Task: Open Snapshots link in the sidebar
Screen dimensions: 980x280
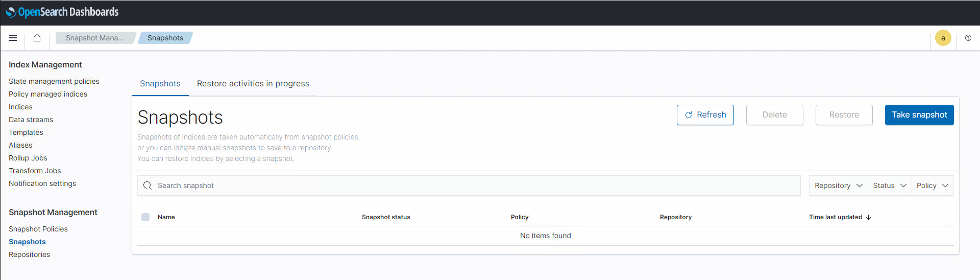Action: tap(27, 242)
